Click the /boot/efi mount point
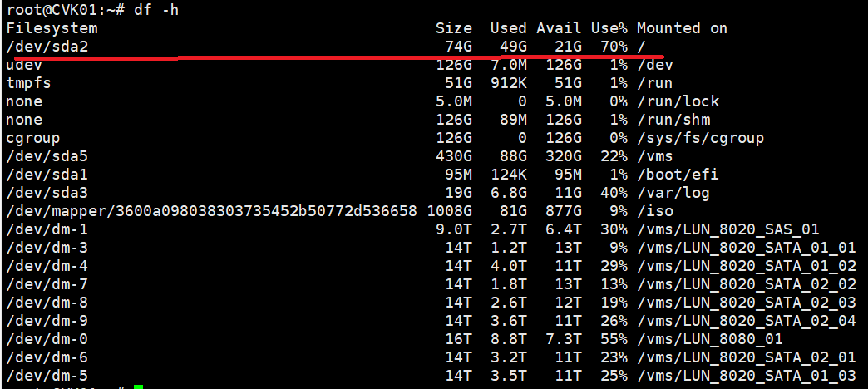868x389 pixels. click(678, 175)
